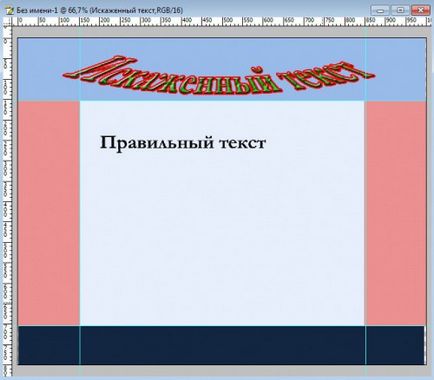Click the navy footer's left corner section
Screen dimensions: 434x380
tap(49, 345)
